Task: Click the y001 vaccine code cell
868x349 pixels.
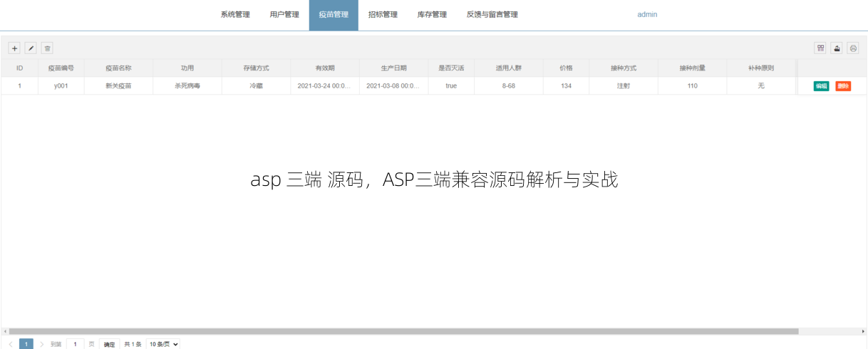Action: pyautogui.click(x=61, y=85)
